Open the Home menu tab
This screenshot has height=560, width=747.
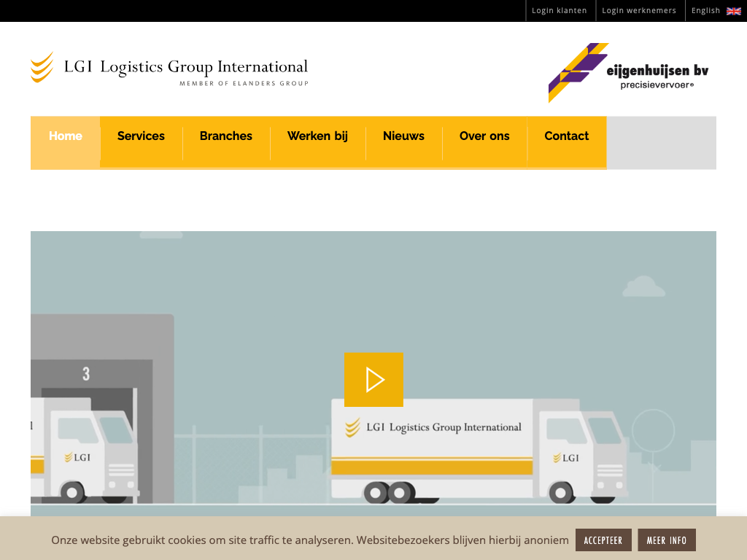coord(65,136)
